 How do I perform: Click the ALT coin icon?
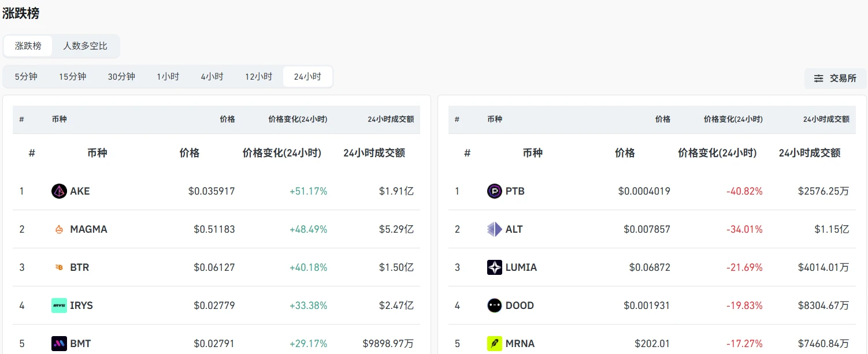[x=495, y=229]
